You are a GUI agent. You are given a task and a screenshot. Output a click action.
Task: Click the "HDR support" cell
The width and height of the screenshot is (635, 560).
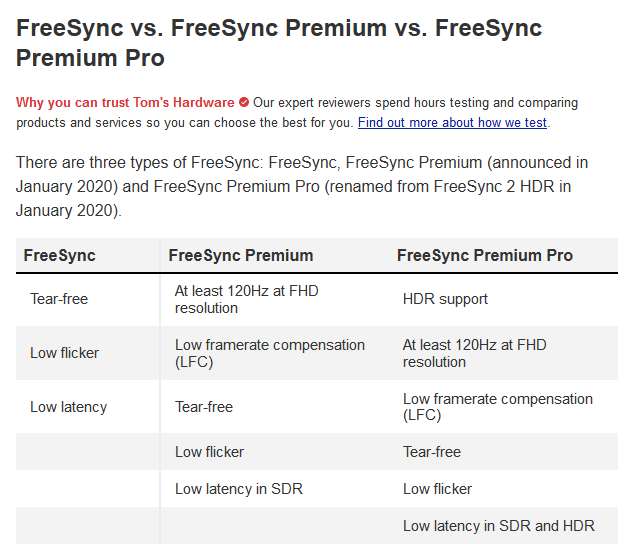click(x=445, y=299)
